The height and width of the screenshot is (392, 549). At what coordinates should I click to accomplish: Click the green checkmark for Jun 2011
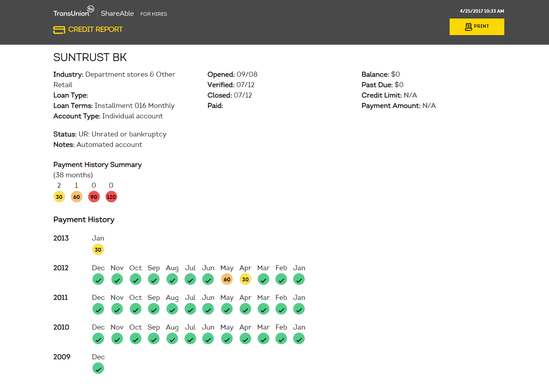(x=208, y=309)
